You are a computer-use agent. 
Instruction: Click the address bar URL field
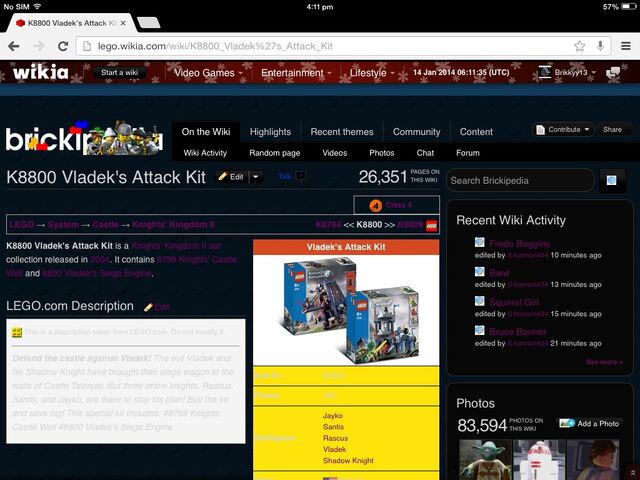click(x=343, y=46)
